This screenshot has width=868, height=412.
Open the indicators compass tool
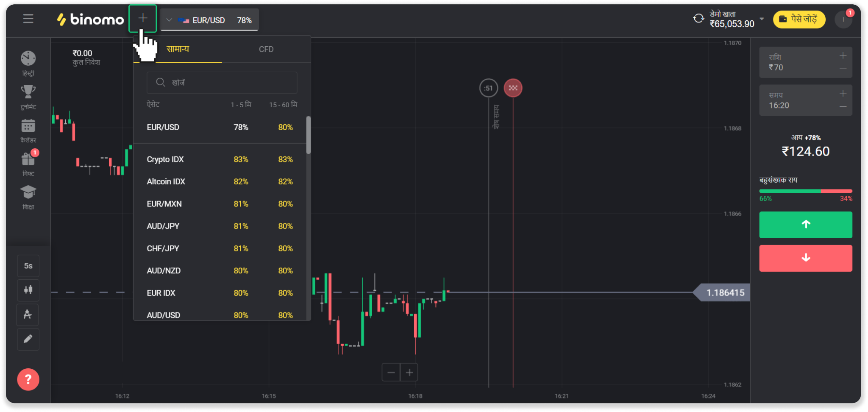(28, 315)
